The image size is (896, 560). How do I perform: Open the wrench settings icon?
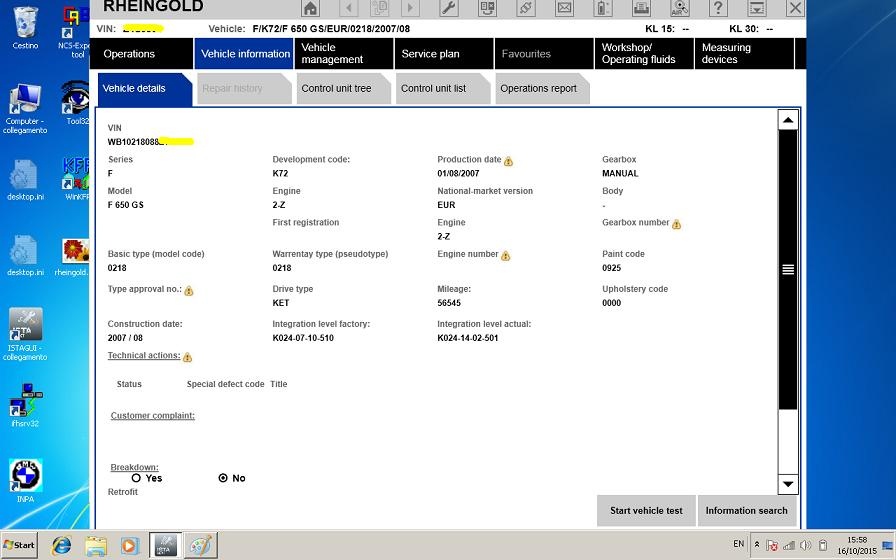(x=449, y=8)
